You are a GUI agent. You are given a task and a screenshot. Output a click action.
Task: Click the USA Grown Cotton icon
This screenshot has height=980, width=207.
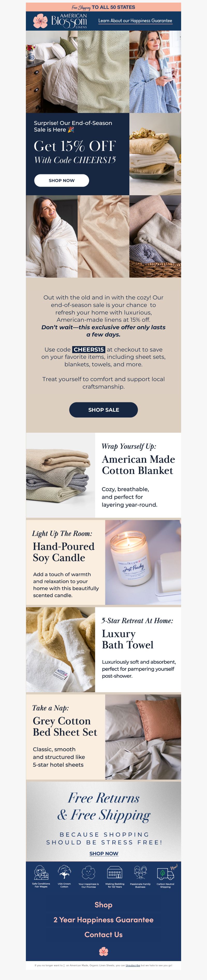tap(64, 872)
